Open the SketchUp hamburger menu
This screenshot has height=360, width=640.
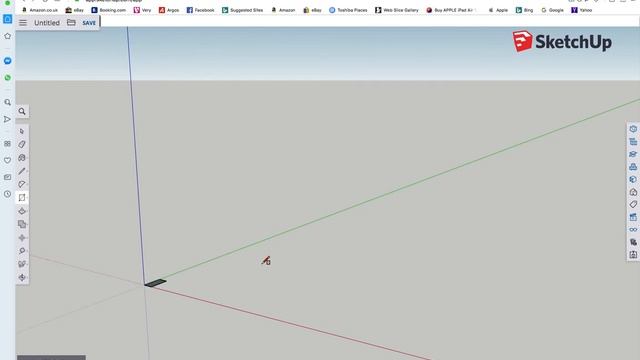tap(23, 23)
